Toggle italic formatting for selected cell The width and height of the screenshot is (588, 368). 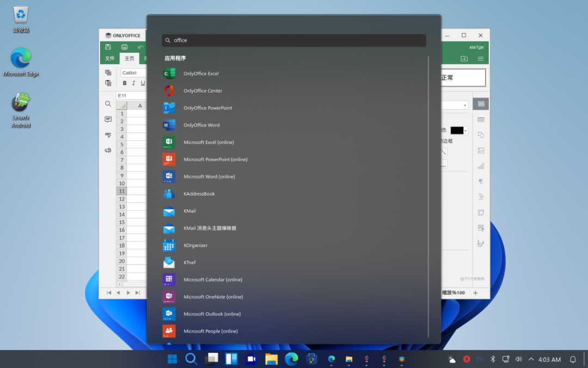pyautogui.click(x=134, y=83)
